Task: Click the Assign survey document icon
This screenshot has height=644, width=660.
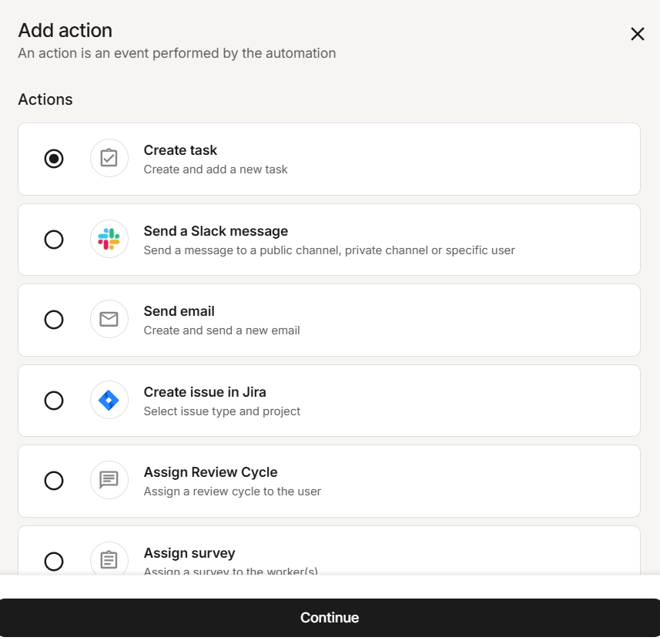Action: point(109,561)
